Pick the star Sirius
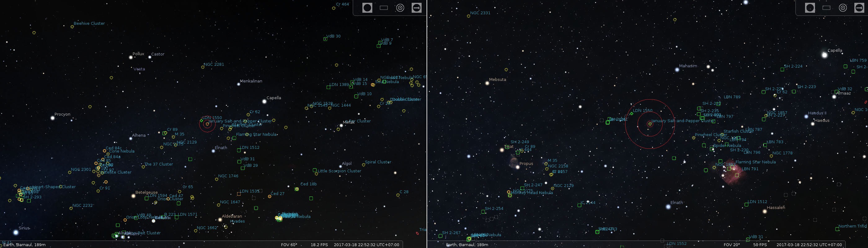868x248 pixels. point(16,232)
